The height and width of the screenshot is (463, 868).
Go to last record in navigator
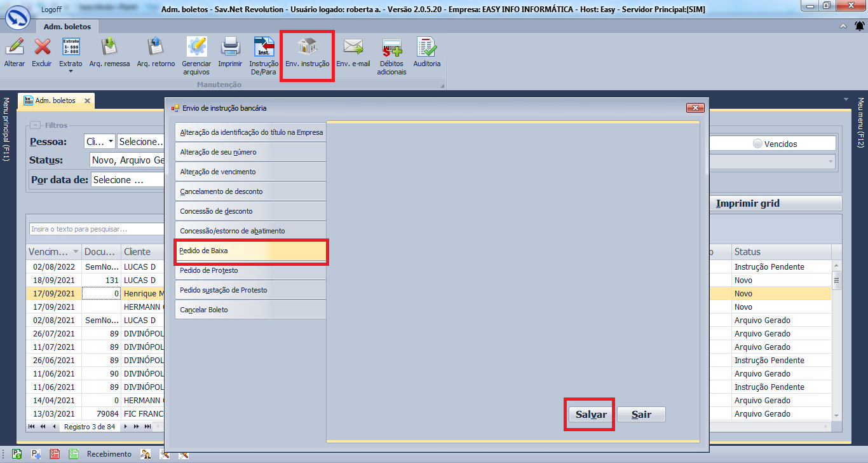(x=147, y=427)
